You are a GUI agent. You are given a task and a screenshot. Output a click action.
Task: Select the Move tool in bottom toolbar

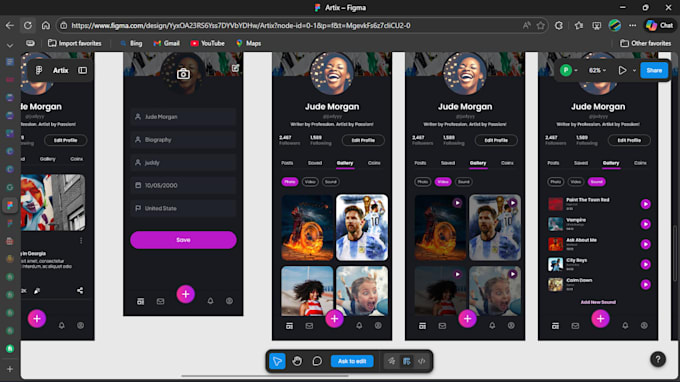click(x=277, y=361)
